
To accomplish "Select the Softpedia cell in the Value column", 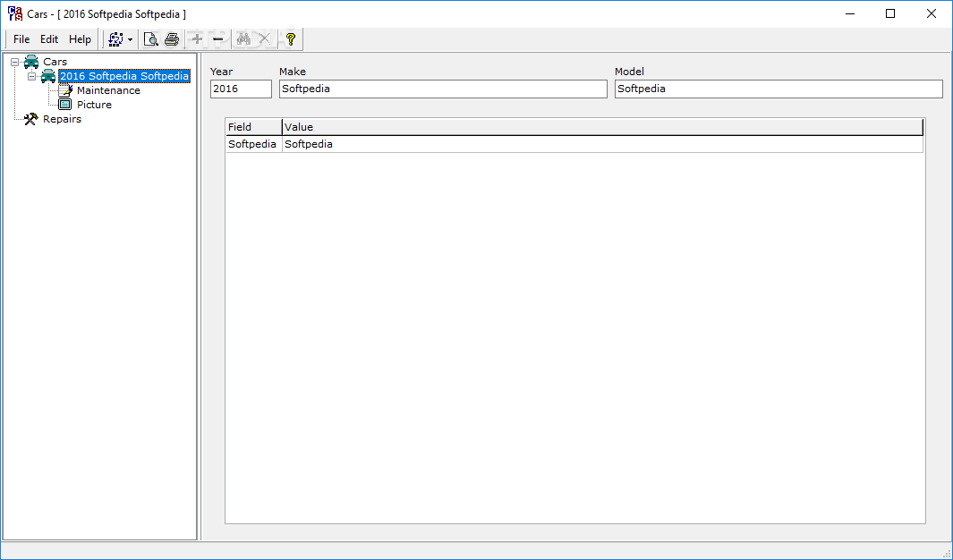I will click(602, 144).
